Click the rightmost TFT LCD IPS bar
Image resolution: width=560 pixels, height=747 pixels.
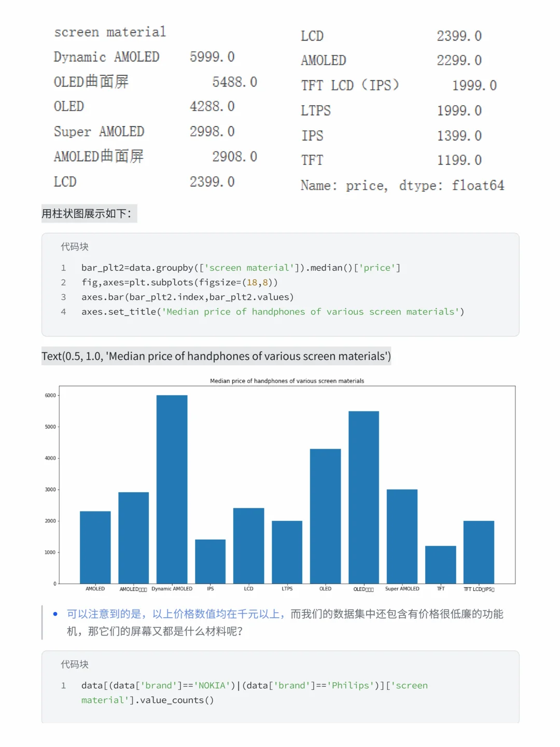coord(479,552)
